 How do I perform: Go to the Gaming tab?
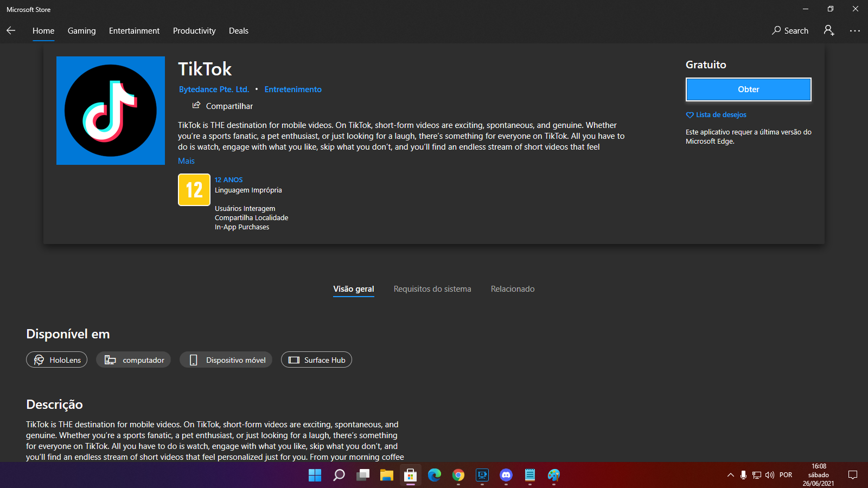[x=82, y=31]
